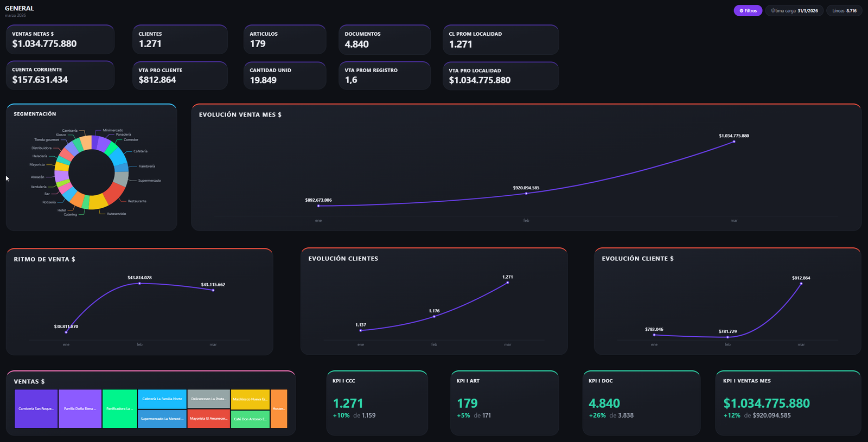Click the $812.864 point in Evolución Cliente $
The width and height of the screenshot is (868, 442).
pos(801,283)
